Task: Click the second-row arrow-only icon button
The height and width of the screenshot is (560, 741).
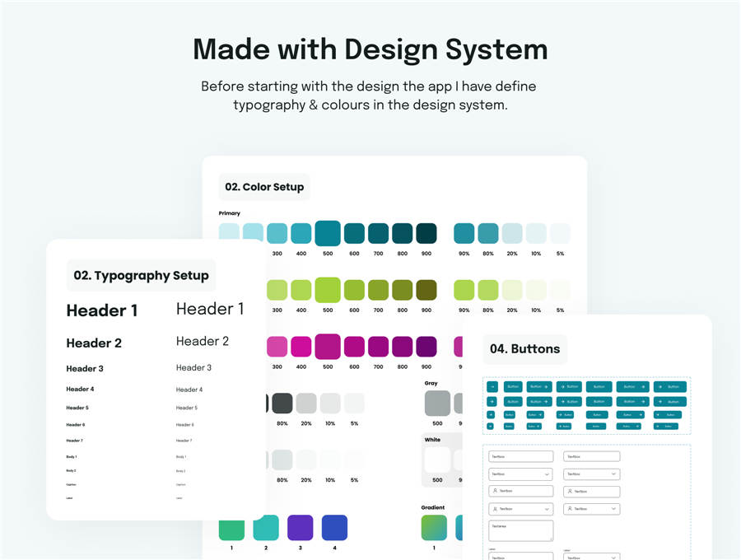Action: (492, 401)
